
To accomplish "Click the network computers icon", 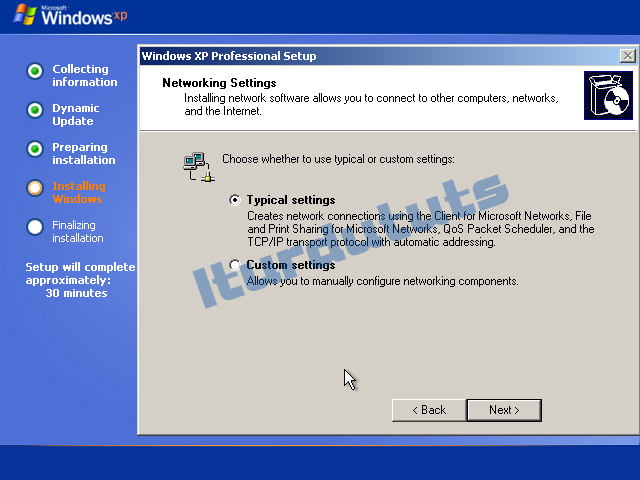I will click(199, 167).
